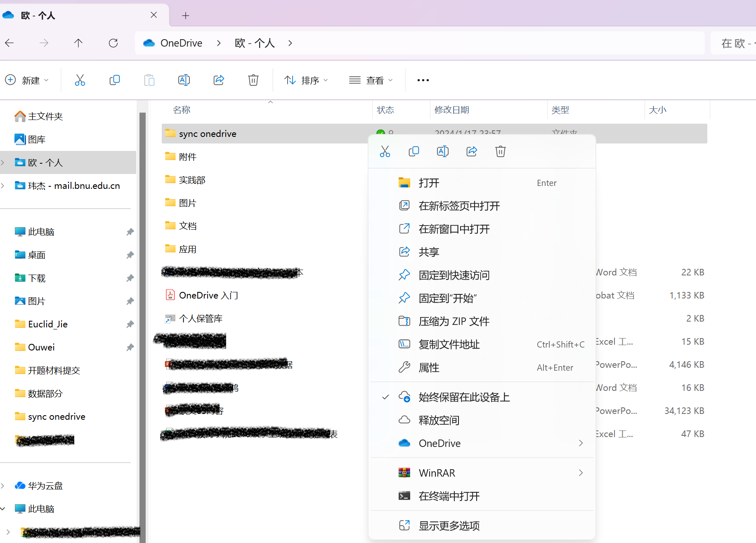Screen dimensions: 756x543
Task: Select the 附件 folder in file list
Action: (x=181, y=157)
